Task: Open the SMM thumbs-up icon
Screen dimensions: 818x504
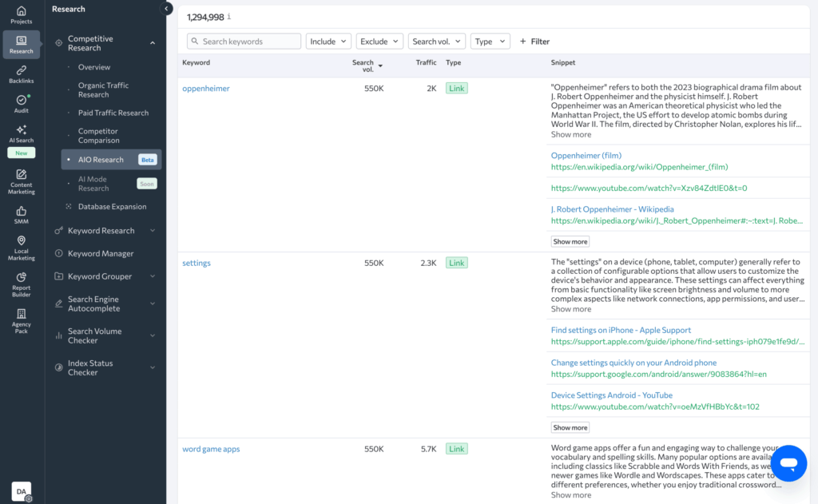Action: [x=22, y=215]
